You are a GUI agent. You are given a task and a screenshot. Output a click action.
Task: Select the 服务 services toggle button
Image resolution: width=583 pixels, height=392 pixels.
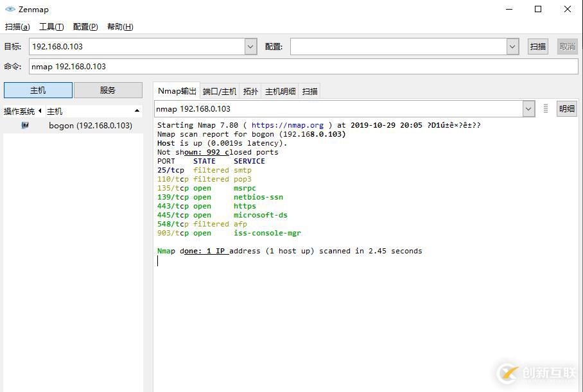(x=108, y=90)
